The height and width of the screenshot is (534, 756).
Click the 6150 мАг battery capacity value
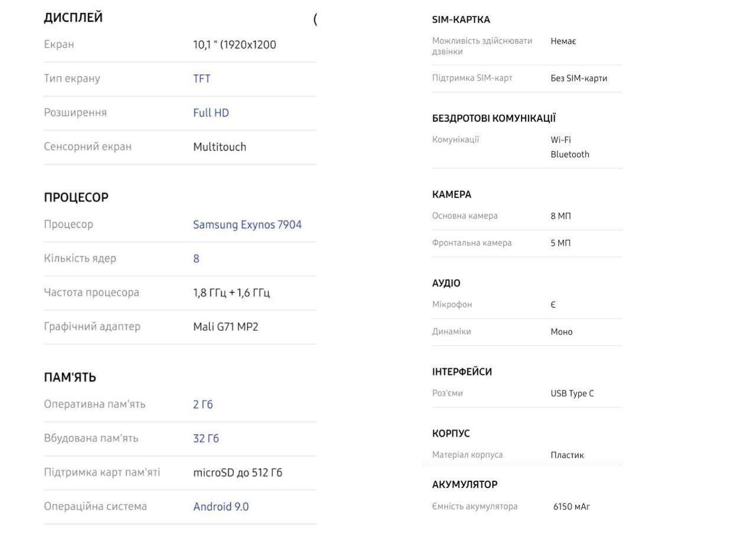pos(571,507)
